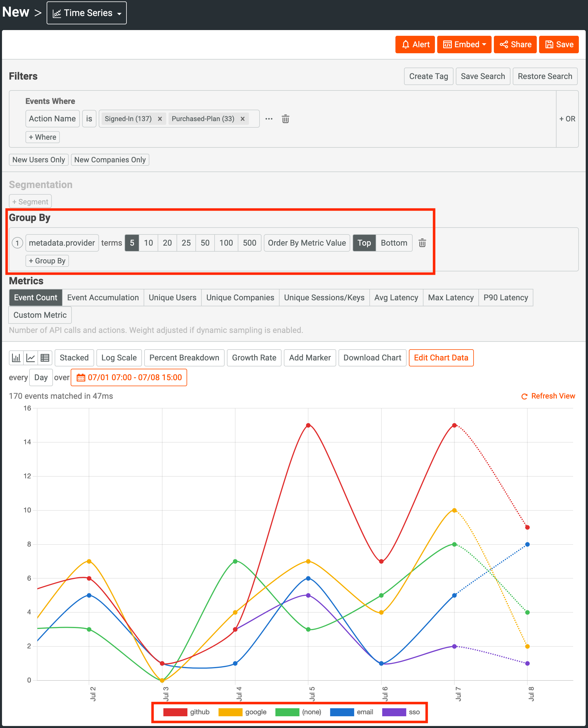Screen dimensions: 588x728
Task: Toggle Log Scale on the chart
Action: 119,358
